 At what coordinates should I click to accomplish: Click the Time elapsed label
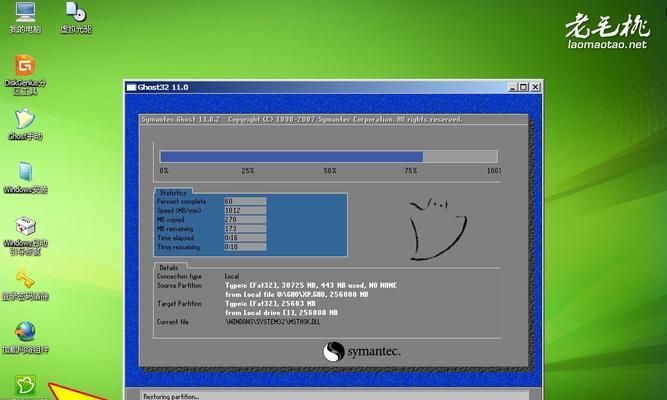point(175,238)
